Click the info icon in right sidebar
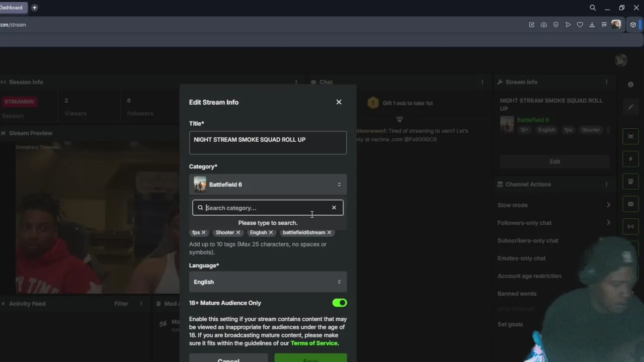644x362 pixels. (630, 84)
